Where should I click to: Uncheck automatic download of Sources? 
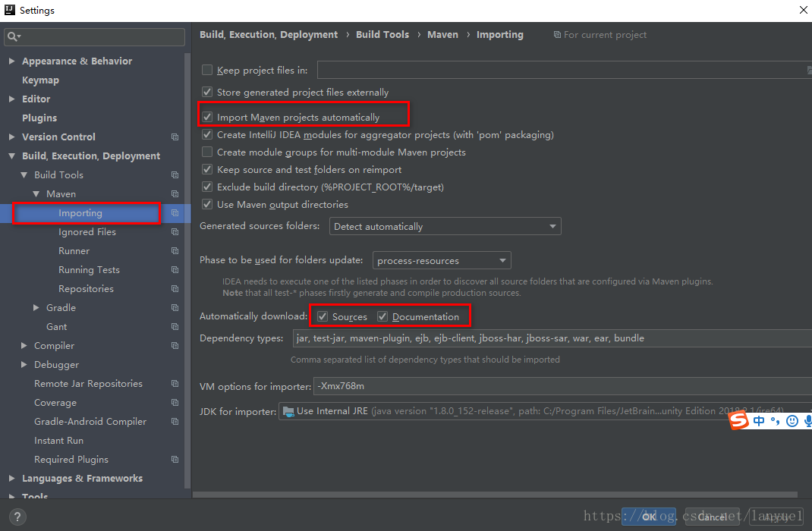tap(323, 316)
